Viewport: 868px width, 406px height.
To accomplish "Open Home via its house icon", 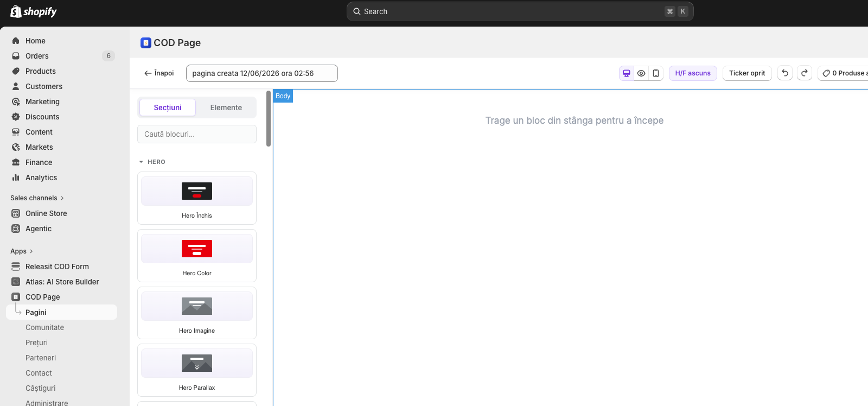I will [16, 41].
